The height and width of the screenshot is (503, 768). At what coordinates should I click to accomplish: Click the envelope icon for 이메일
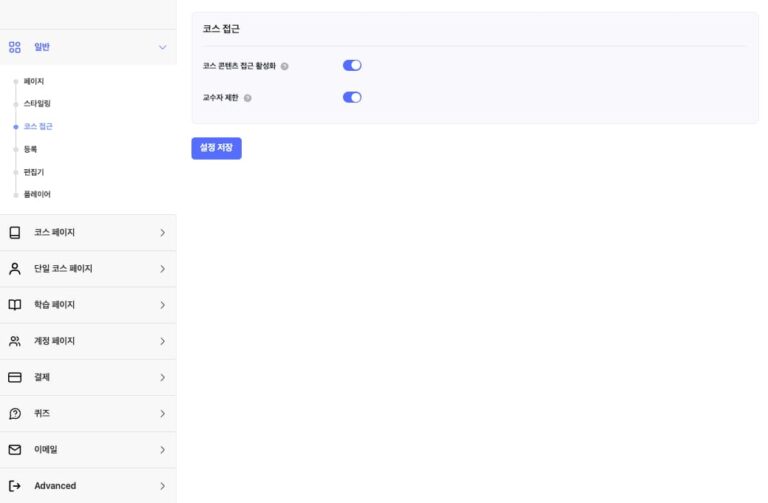(x=15, y=450)
